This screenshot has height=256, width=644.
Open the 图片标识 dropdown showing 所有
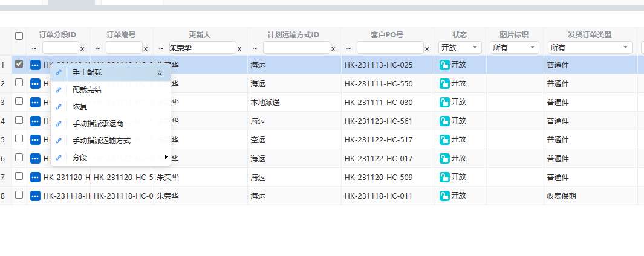click(x=514, y=48)
